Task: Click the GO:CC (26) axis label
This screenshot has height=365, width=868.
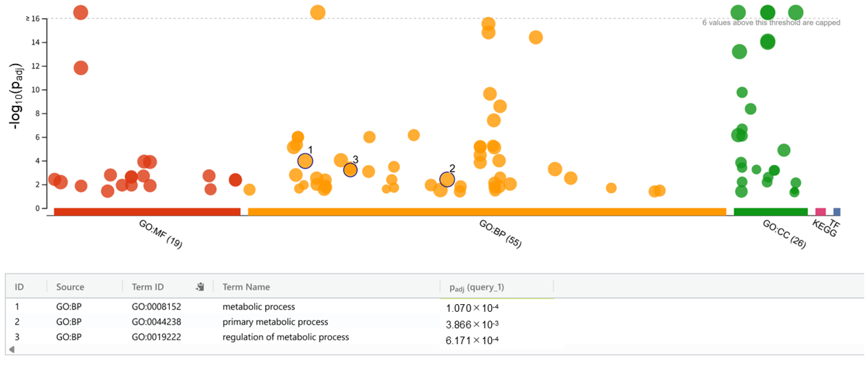Action: click(x=784, y=234)
